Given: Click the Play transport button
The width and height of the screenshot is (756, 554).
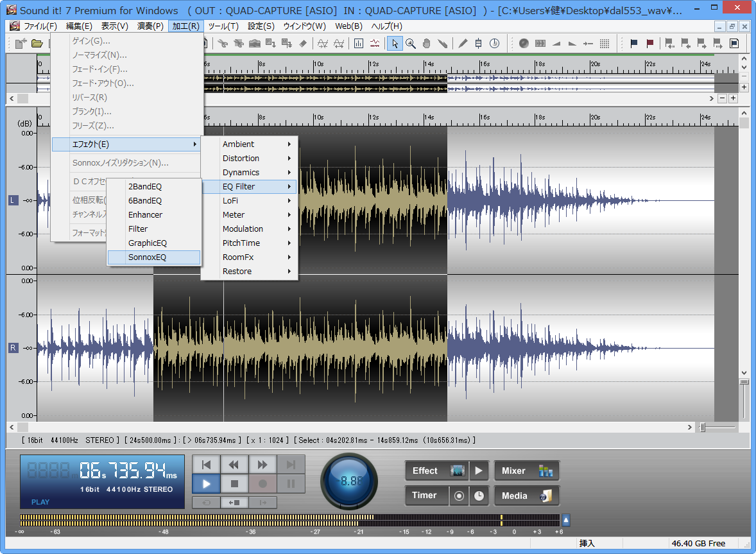Looking at the screenshot, I should (x=207, y=483).
